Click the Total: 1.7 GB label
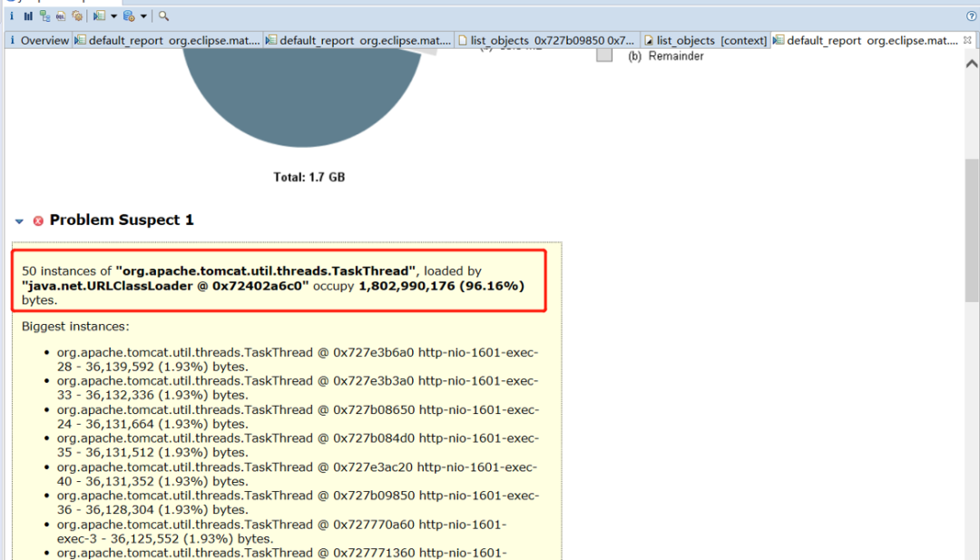 click(x=309, y=178)
